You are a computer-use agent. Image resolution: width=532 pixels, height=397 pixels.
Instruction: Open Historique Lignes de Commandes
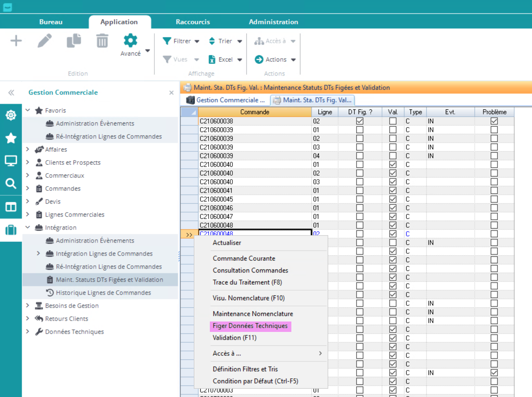tap(103, 292)
